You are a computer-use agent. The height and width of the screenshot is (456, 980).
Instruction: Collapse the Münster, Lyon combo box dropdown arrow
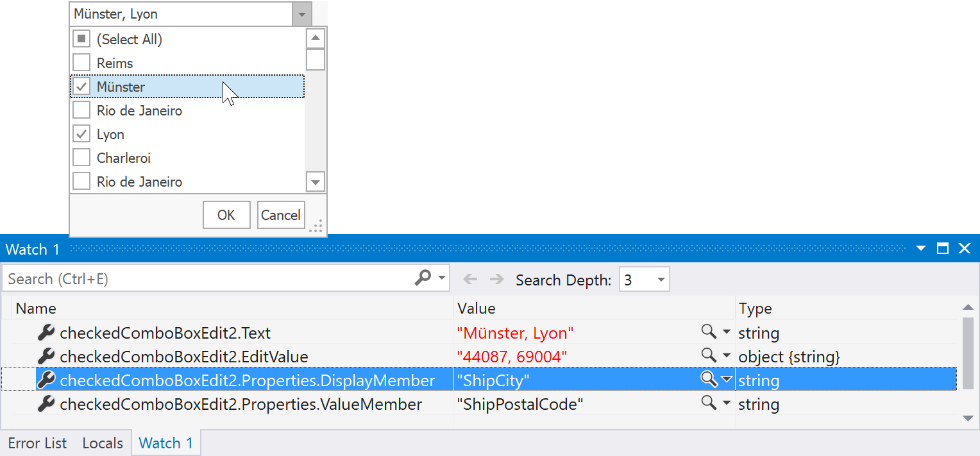click(x=302, y=14)
